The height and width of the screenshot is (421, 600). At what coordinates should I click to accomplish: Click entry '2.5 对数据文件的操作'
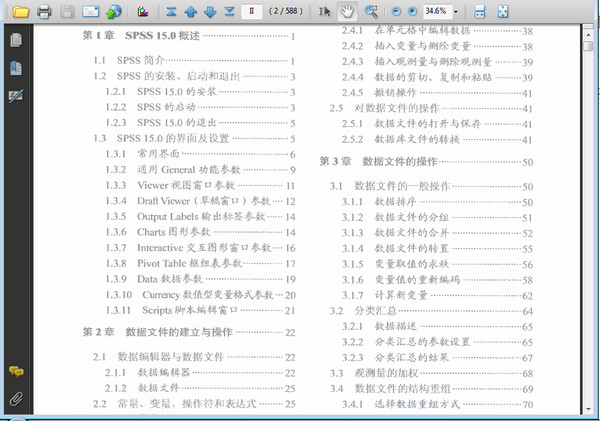(384, 108)
